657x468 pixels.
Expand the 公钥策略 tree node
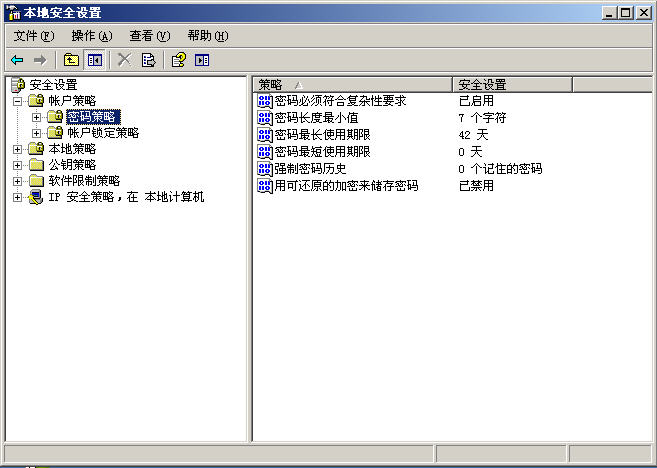(17, 165)
